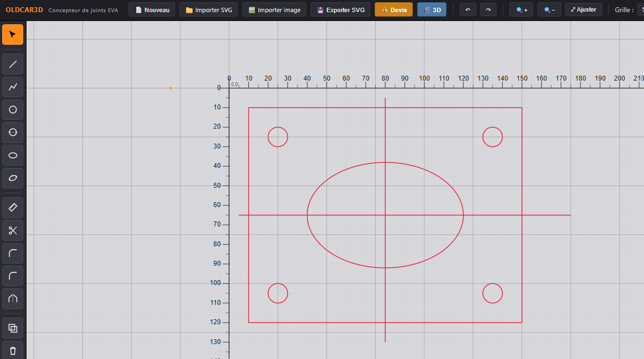Click the OLDCAR3D logo text

click(24, 9)
